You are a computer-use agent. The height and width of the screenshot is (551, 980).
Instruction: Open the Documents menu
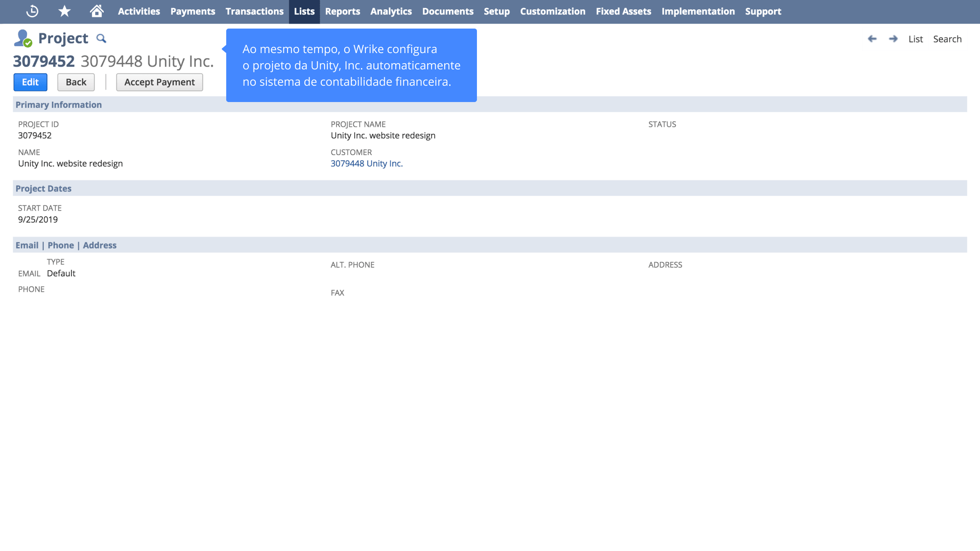tap(448, 11)
